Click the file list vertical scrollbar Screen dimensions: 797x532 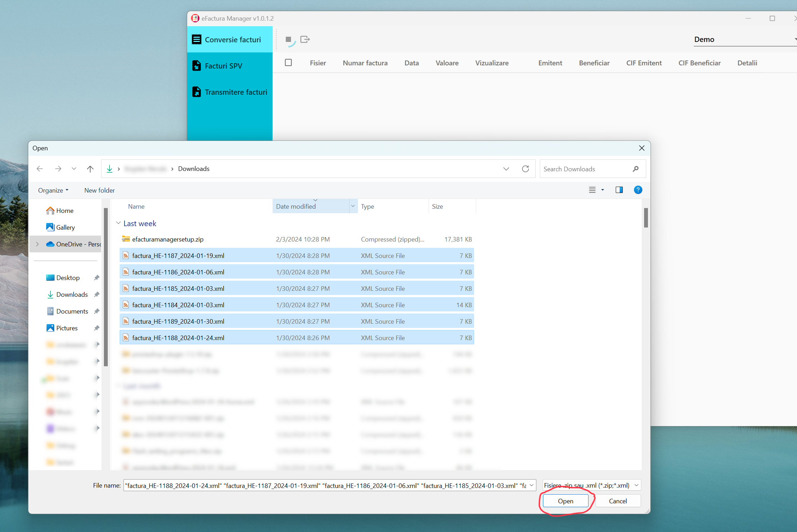[646, 218]
